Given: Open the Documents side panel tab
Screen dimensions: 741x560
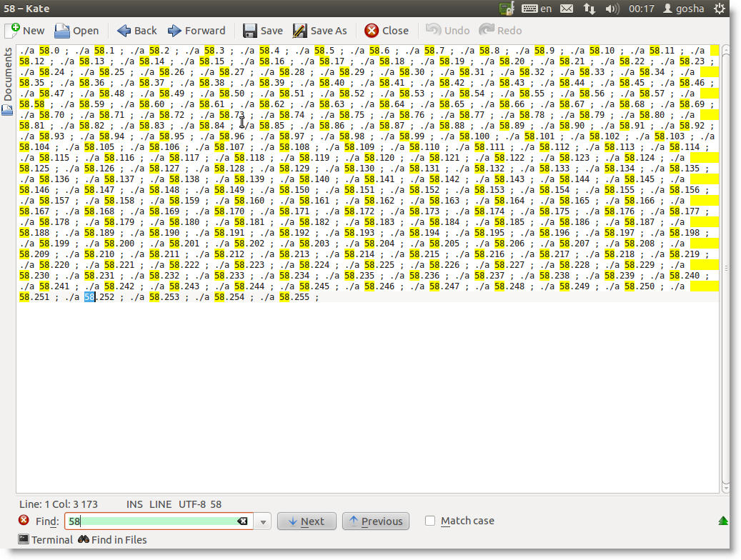Looking at the screenshot, I should pos(8,81).
